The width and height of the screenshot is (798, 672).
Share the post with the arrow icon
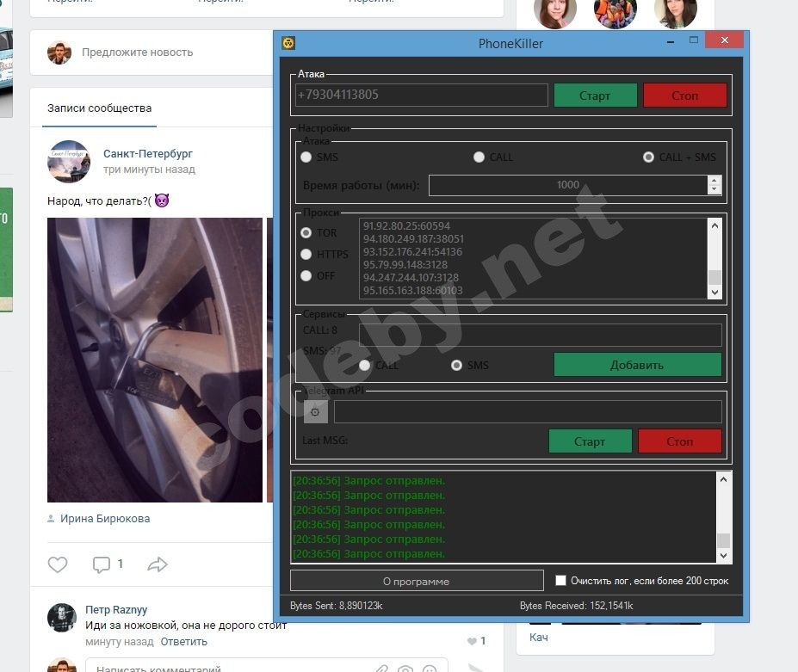pyautogui.click(x=158, y=564)
